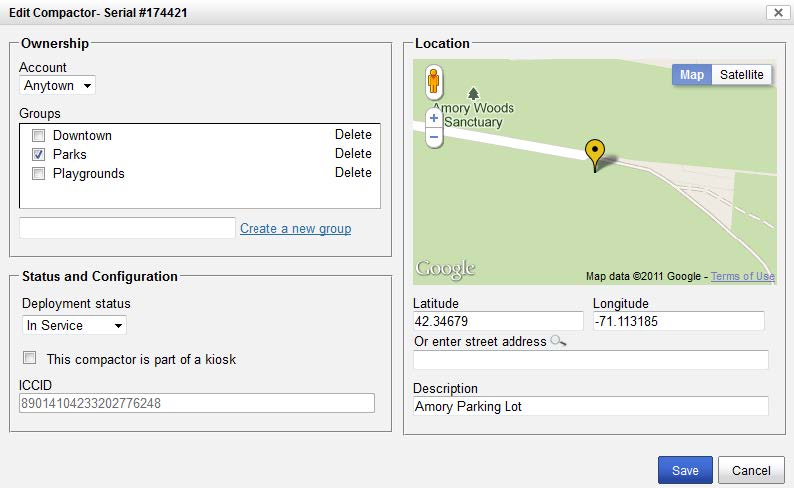This screenshot has width=794, height=488.
Task: Click the map zoom in plus button
Action: coord(434,118)
